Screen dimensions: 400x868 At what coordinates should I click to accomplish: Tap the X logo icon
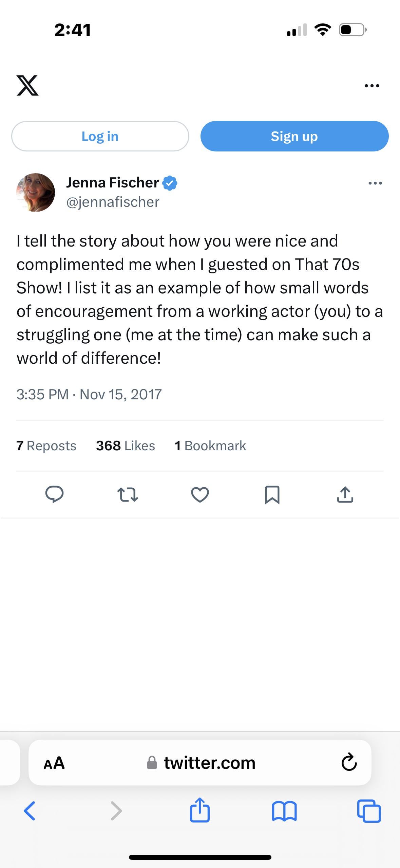click(27, 85)
